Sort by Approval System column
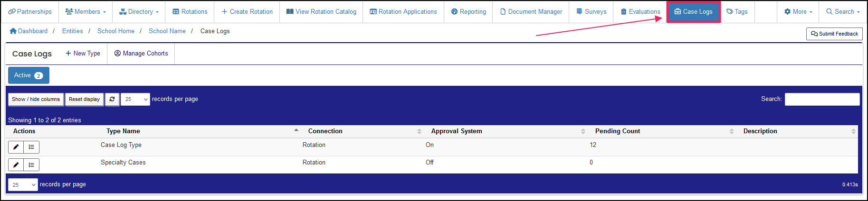 click(507, 131)
